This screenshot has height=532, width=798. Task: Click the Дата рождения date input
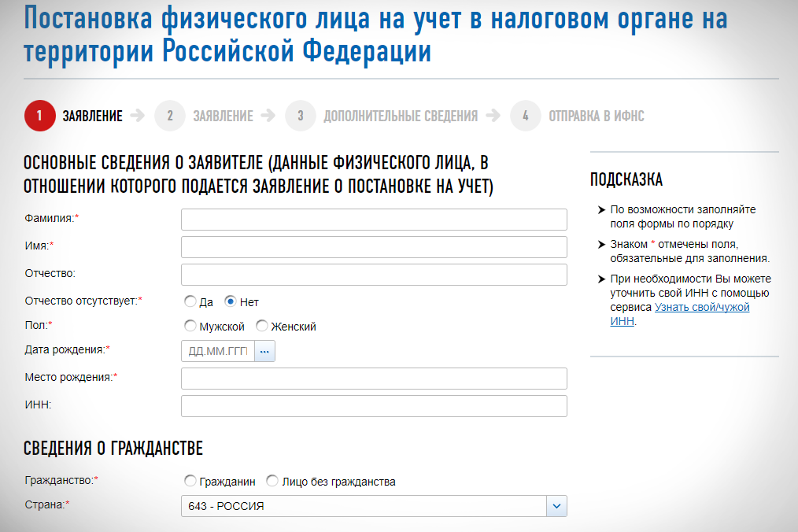coord(217,351)
